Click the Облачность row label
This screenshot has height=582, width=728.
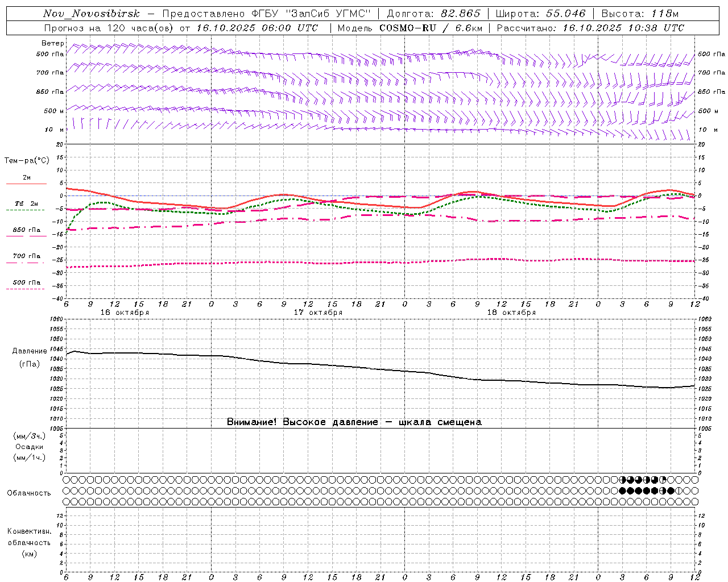(x=28, y=493)
